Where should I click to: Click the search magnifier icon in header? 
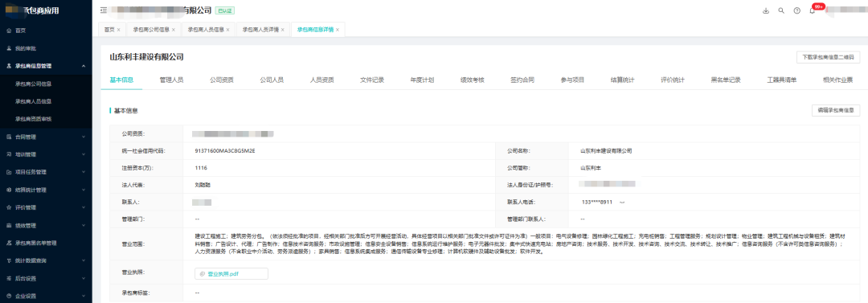782,10
